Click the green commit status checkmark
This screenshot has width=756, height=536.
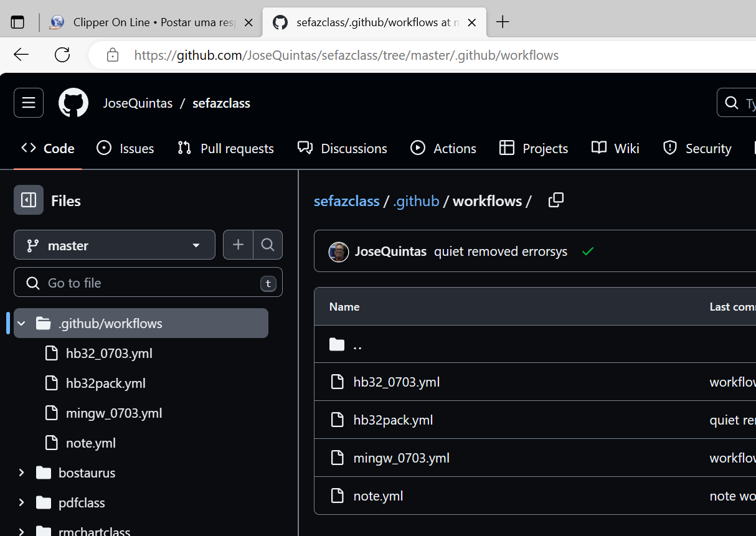pyautogui.click(x=587, y=252)
